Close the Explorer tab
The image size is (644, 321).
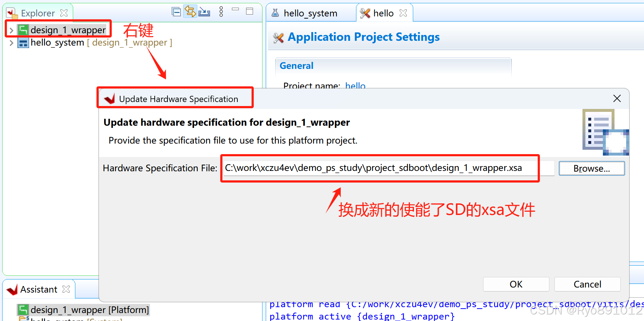pos(64,13)
